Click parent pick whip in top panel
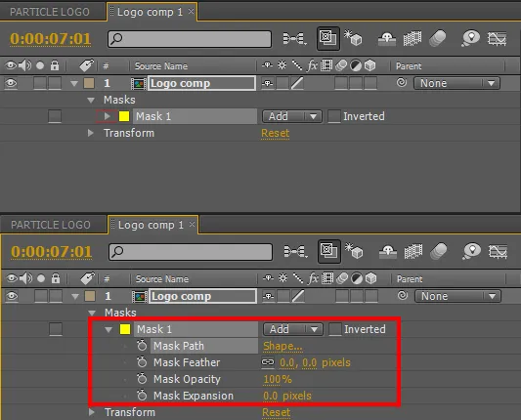 click(402, 82)
